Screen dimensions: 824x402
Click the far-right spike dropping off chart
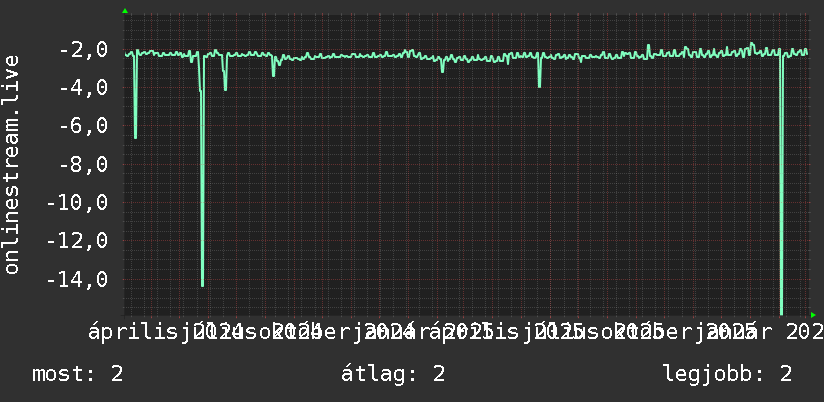pyautogui.click(x=781, y=310)
